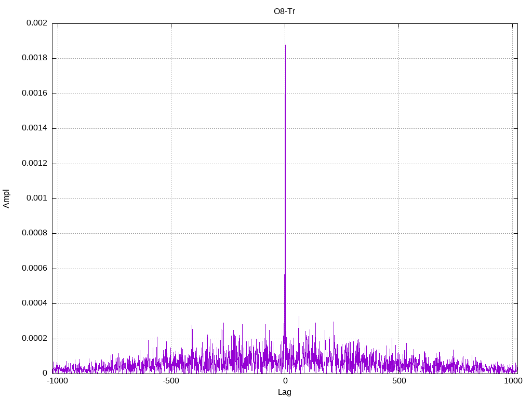Click the top of the central peak
Screen dimensions: 532x399
(285, 46)
